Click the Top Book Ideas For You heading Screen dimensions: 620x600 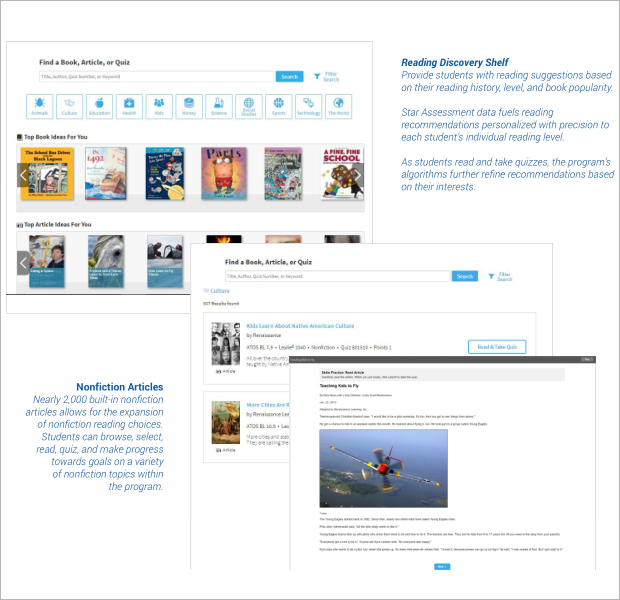click(55, 137)
